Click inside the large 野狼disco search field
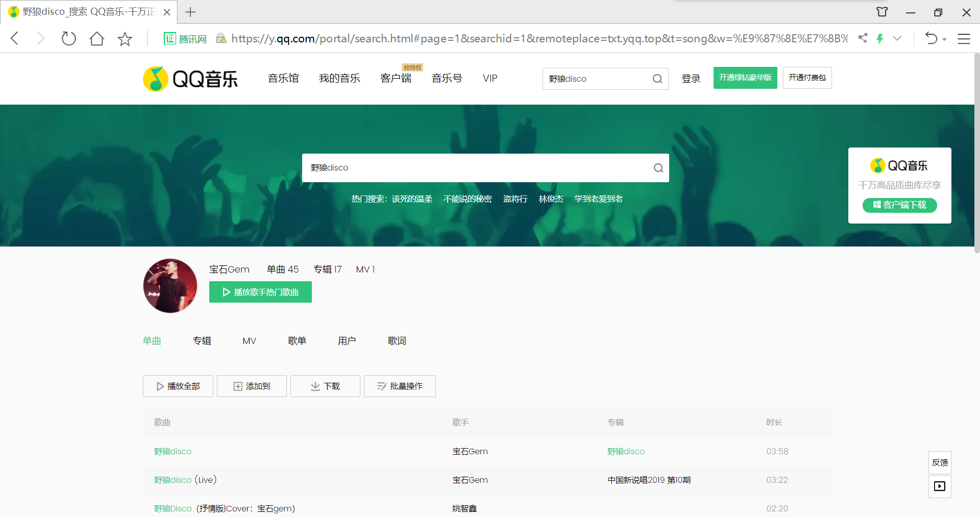Viewport: 980px width, 517px height. tap(459, 168)
